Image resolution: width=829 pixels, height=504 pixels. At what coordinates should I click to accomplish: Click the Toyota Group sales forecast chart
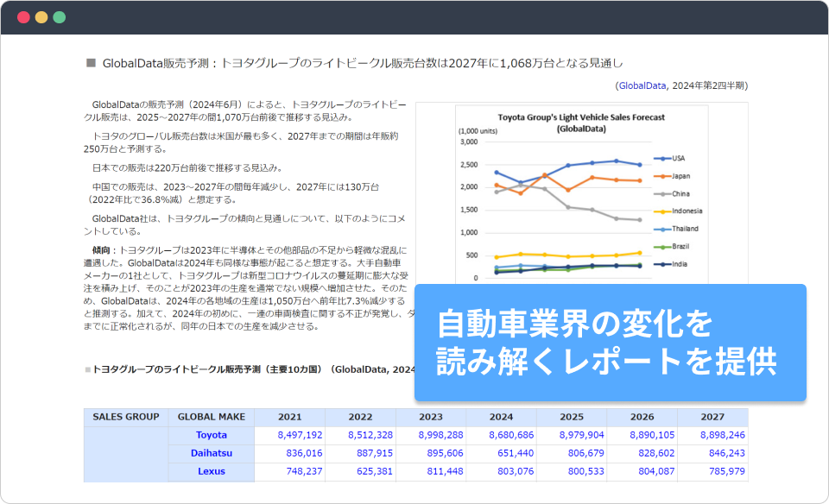[x=581, y=194]
